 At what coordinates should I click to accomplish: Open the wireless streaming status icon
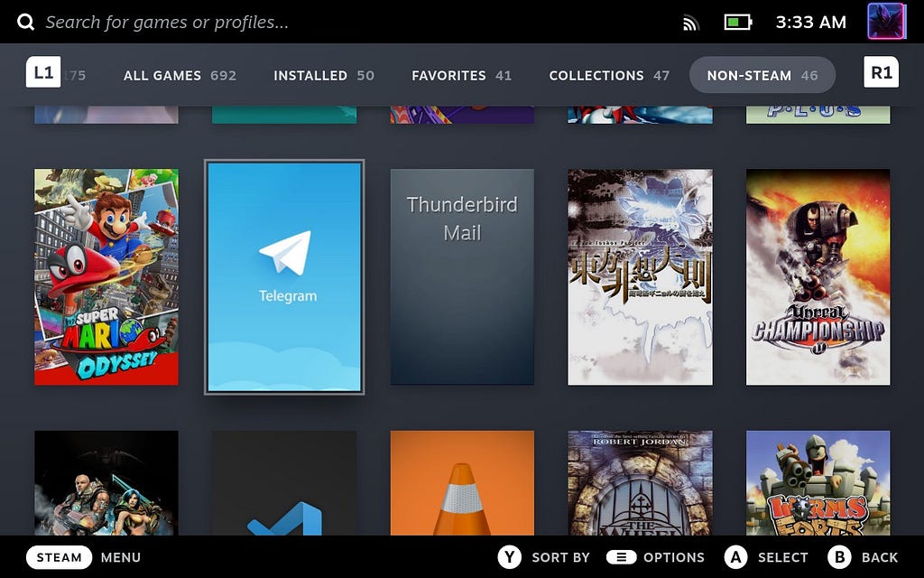click(x=690, y=23)
